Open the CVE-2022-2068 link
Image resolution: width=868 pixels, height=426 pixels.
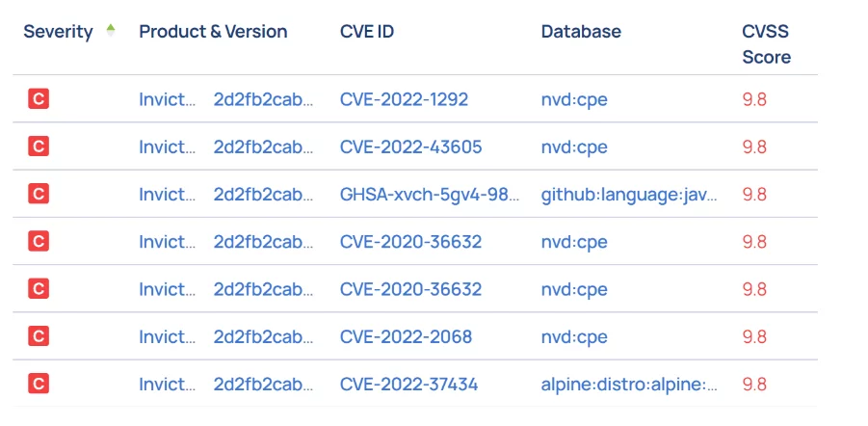coord(406,336)
